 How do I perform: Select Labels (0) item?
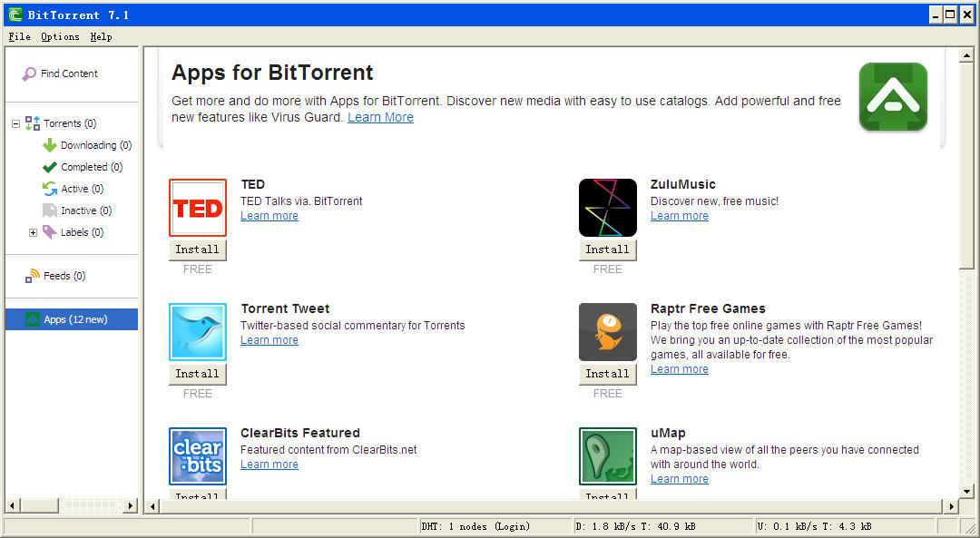click(x=82, y=232)
